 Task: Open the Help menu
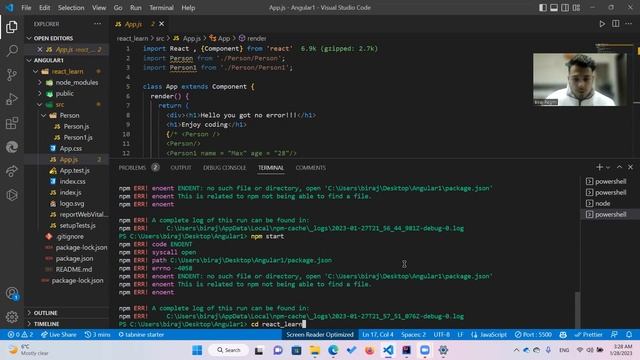[188, 8]
